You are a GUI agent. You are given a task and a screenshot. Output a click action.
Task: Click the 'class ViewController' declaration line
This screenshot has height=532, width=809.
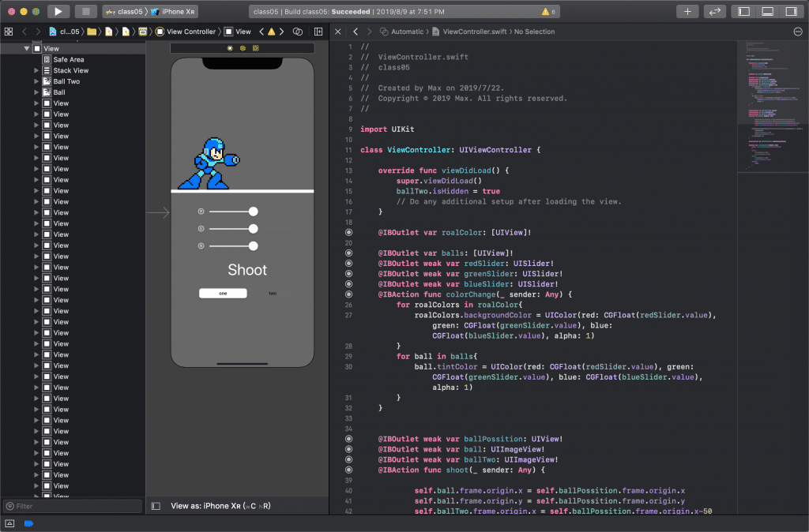tap(450, 150)
